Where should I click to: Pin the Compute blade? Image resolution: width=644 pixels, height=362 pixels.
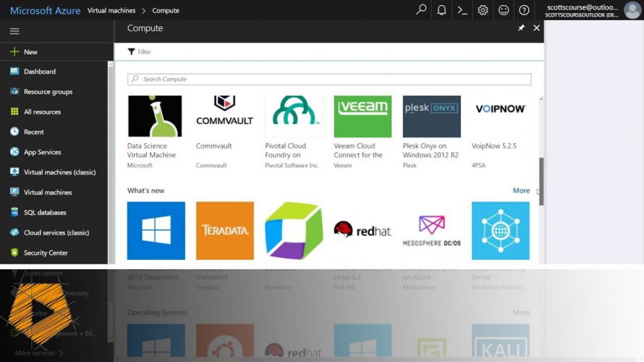[521, 28]
